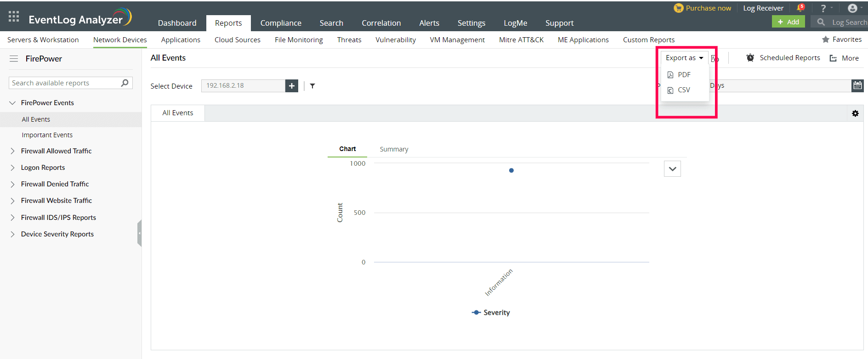
Task: Open the help question mark icon
Action: pyautogui.click(x=823, y=8)
